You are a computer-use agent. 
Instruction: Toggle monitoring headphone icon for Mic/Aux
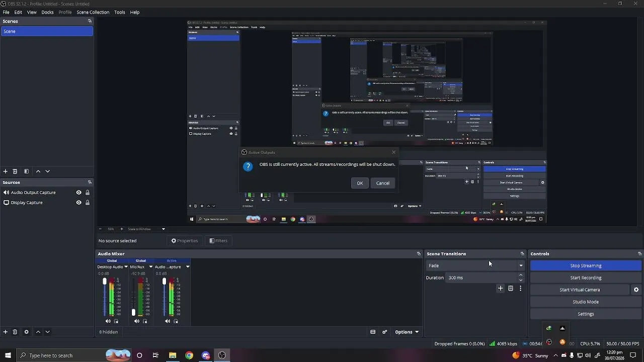coord(145,321)
